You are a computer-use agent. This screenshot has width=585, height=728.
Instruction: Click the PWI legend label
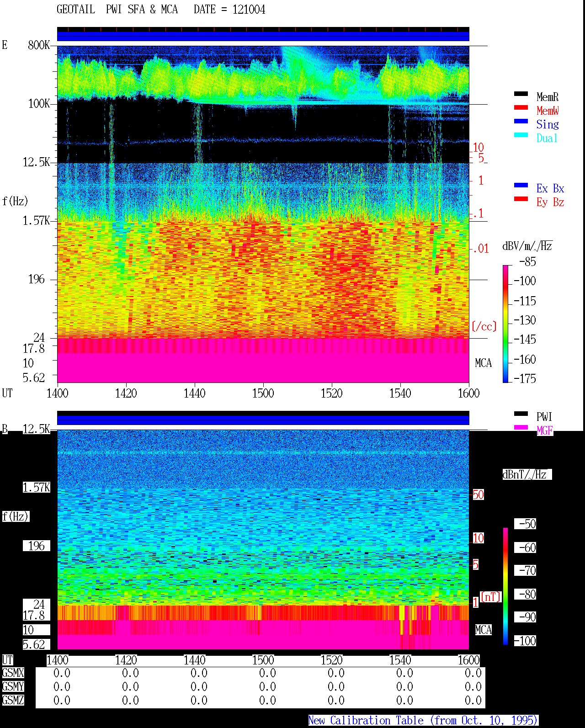coord(544,417)
